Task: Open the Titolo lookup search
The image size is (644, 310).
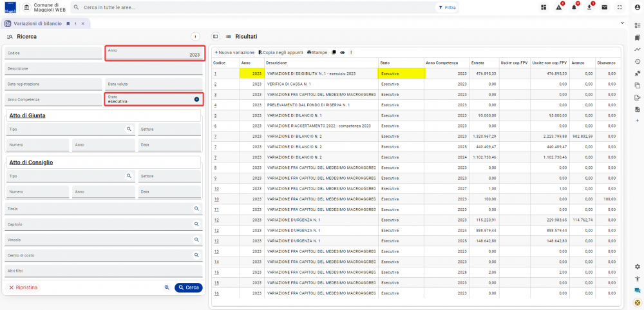Action: click(196, 208)
